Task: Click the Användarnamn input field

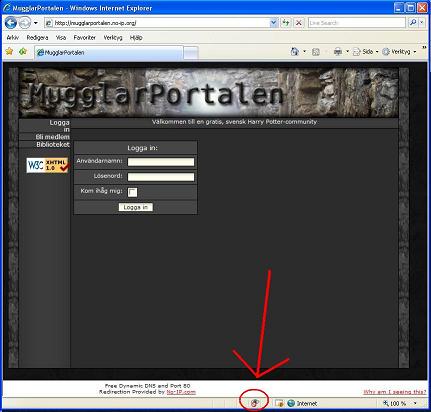Action: [x=161, y=162]
